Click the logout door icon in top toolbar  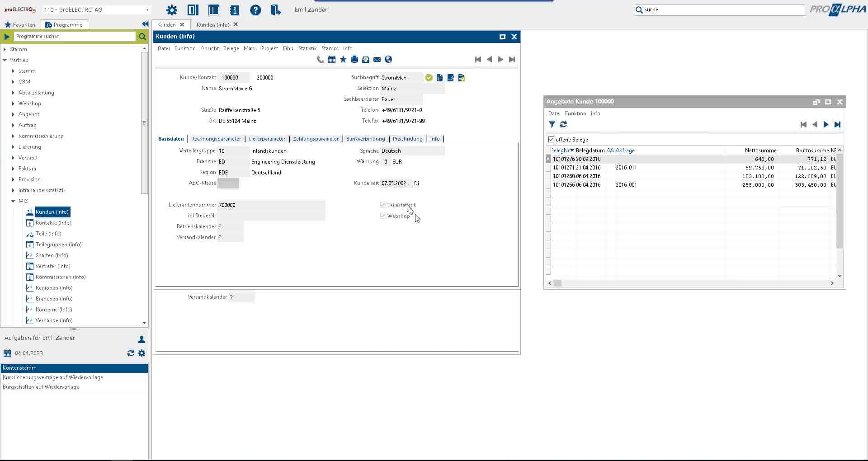(276, 10)
